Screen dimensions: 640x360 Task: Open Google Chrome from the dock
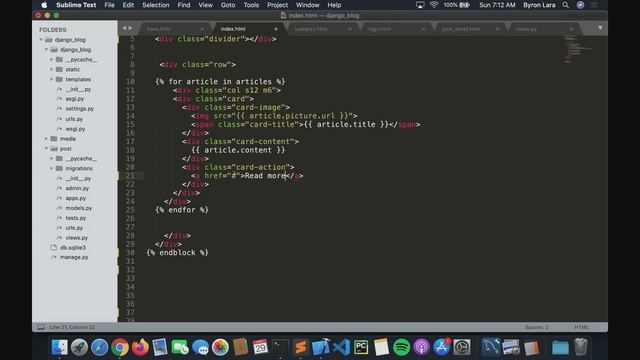click(x=120, y=347)
